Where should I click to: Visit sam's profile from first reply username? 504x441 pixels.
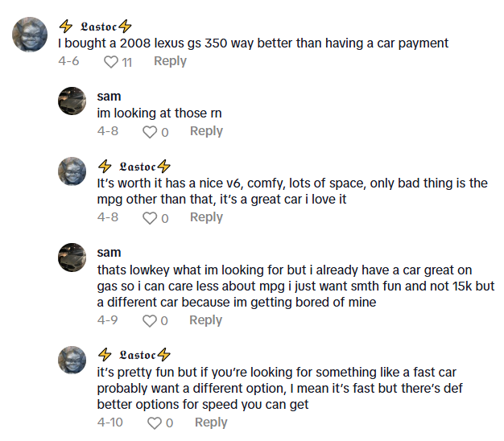click(x=109, y=97)
